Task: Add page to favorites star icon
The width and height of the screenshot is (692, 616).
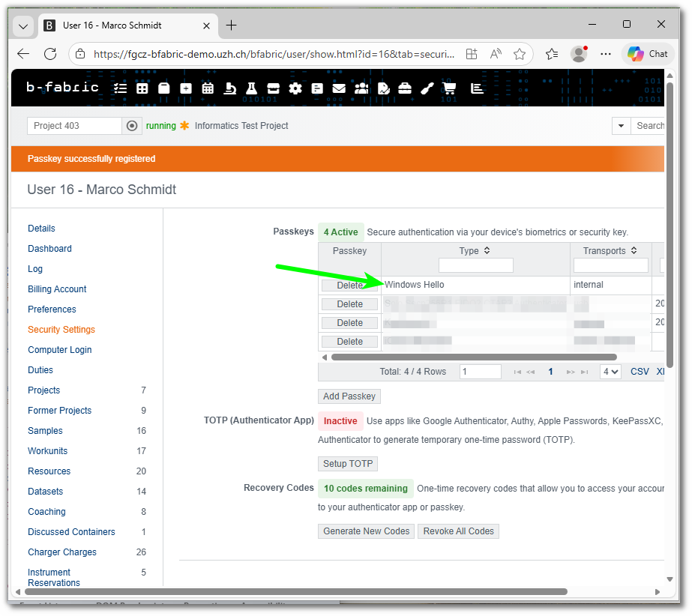Action: pos(520,54)
